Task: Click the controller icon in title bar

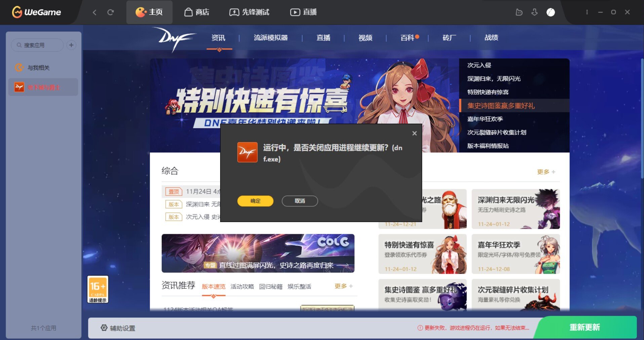Action: [519, 12]
